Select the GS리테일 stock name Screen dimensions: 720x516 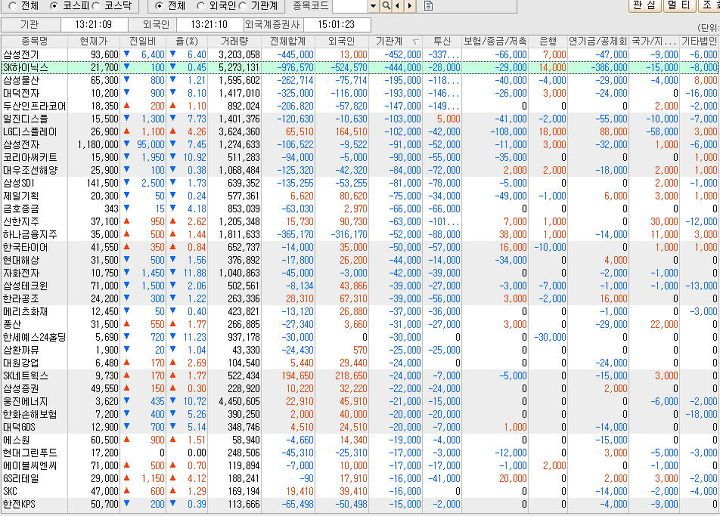click(x=21, y=479)
